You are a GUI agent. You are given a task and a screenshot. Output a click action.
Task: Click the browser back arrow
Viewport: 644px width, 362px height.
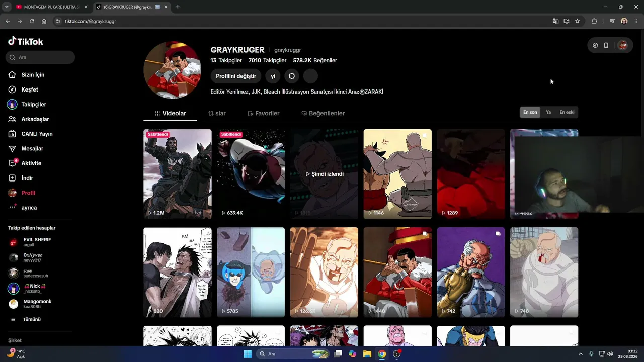point(8,21)
